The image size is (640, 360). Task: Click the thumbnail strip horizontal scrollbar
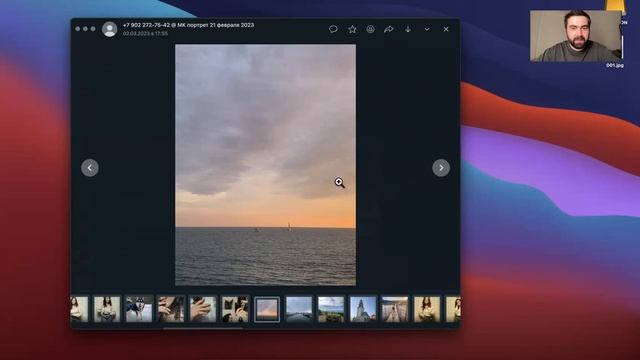click(203, 327)
